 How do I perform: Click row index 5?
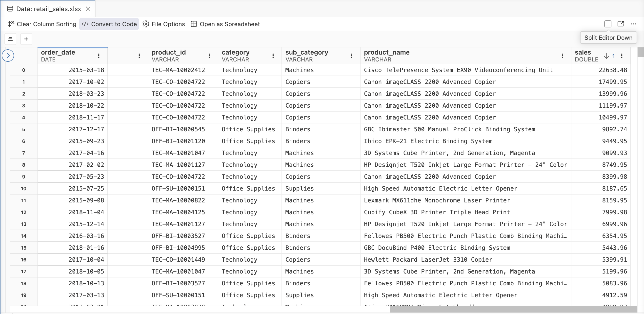click(x=23, y=129)
